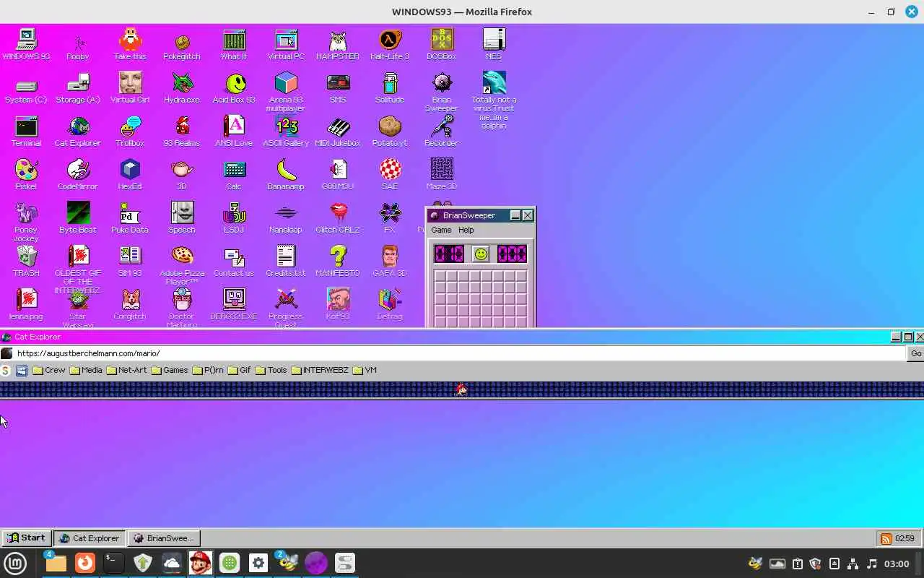The height and width of the screenshot is (578, 924).
Task: Launch Virtual PC icon
Action: coord(286,45)
